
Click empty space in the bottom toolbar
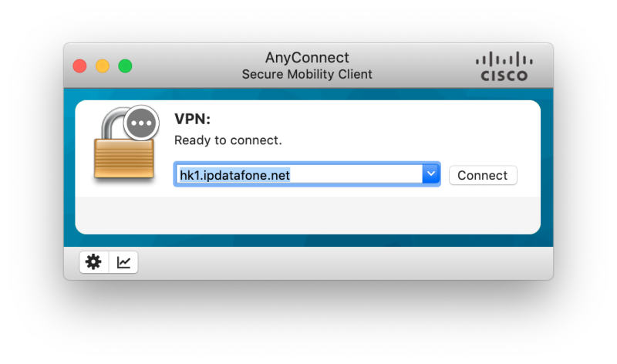click(x=342, y=263)
